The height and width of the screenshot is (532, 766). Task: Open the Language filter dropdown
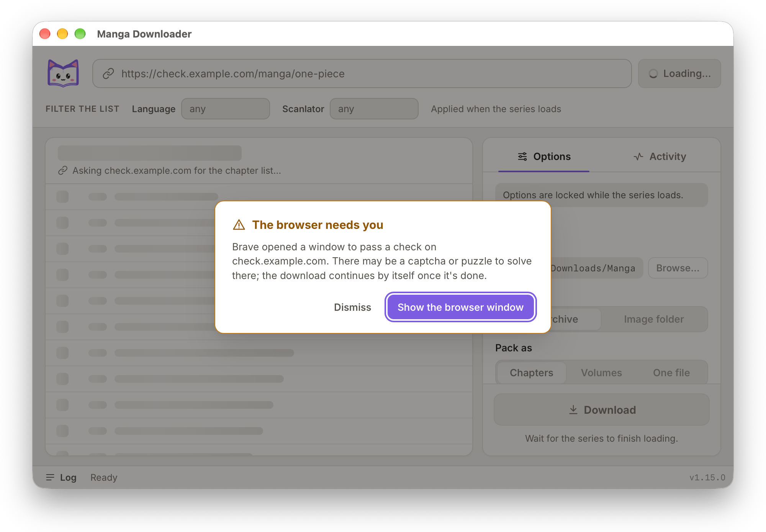coord(226,109)
